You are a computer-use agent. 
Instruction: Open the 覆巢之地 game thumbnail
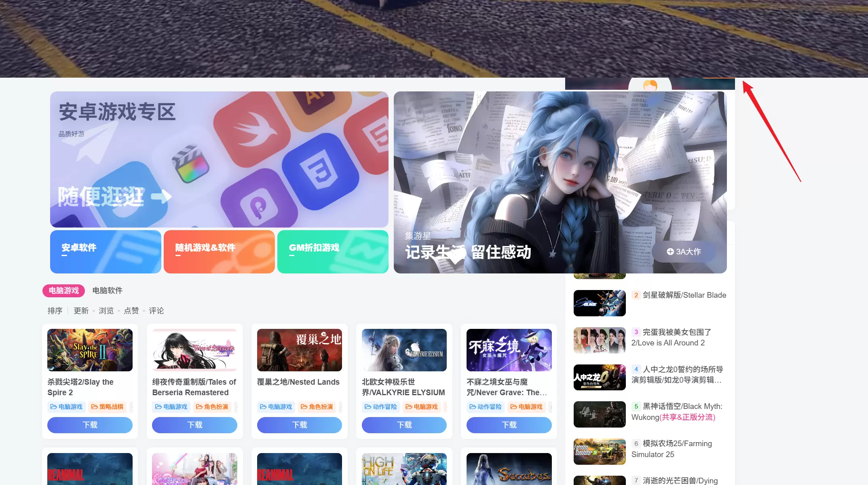coord(300,350)
